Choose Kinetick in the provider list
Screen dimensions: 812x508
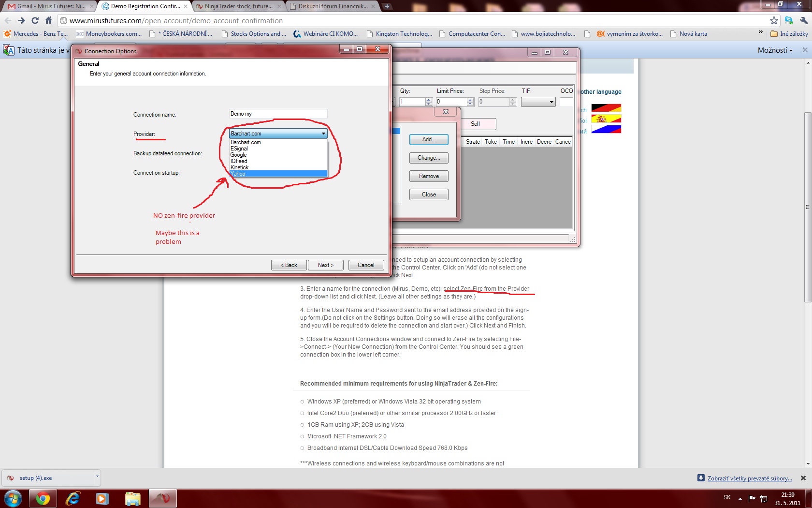(x=278, y=167)
